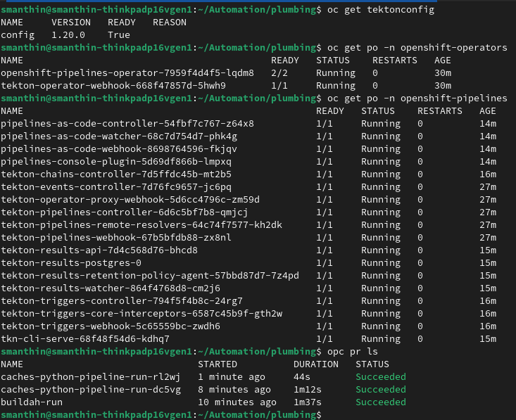Image resolution: width=516 pixels, height=420 pixels.
Task: Click the tekton-results-retention-policy-agent pod name
Action: pos(150,275)
